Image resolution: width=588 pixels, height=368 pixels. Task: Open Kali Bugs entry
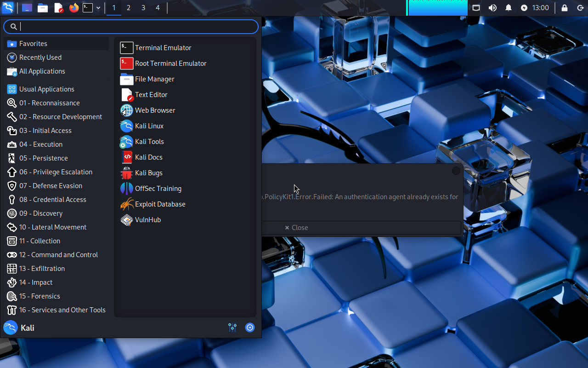point(185,173)
